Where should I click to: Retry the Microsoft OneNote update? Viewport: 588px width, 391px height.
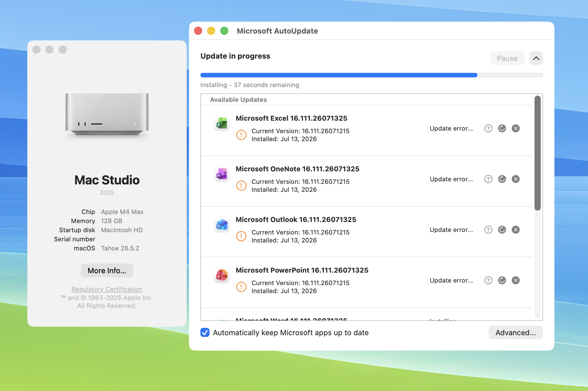click(502, 179)
